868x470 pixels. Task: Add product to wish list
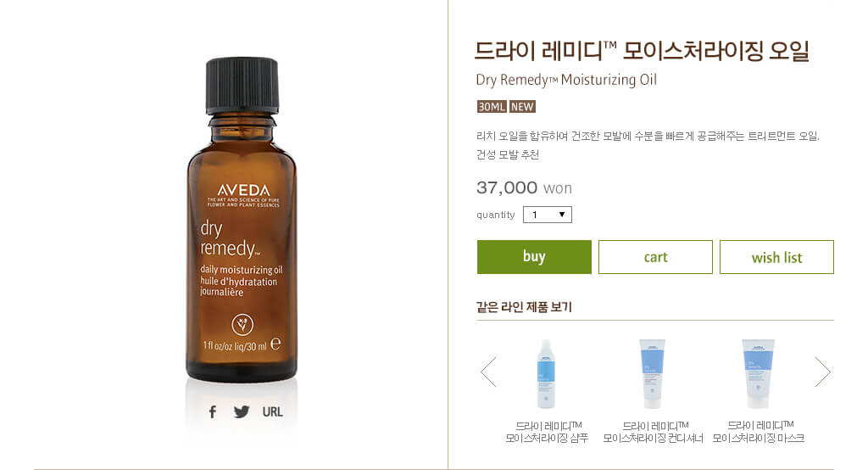point(776,256)
